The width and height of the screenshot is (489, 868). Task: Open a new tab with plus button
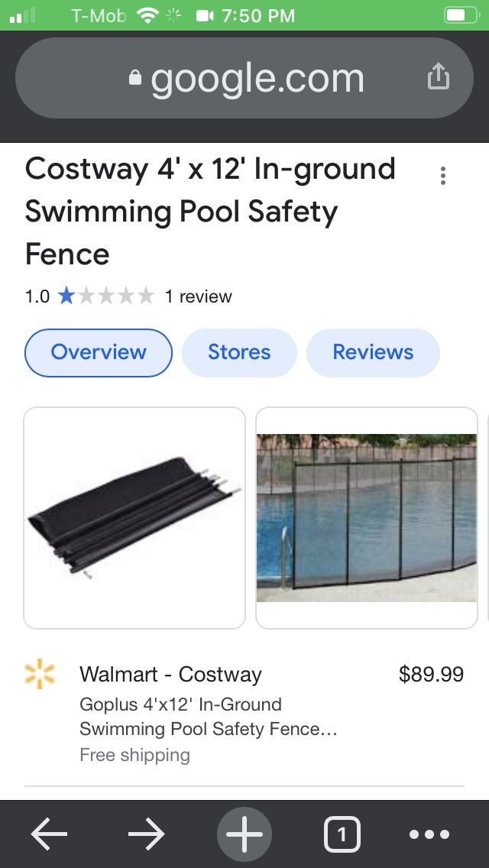click(244, 834)
